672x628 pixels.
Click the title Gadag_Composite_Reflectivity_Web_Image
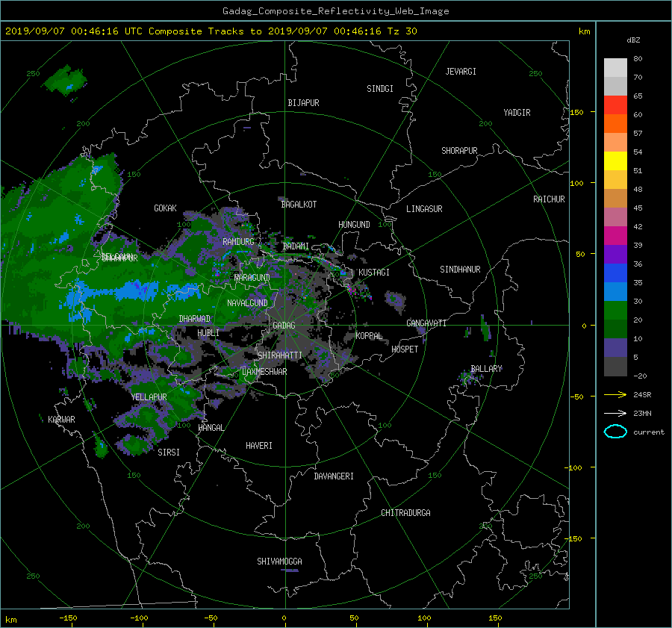pyautogui.click(x=335, y=11)
